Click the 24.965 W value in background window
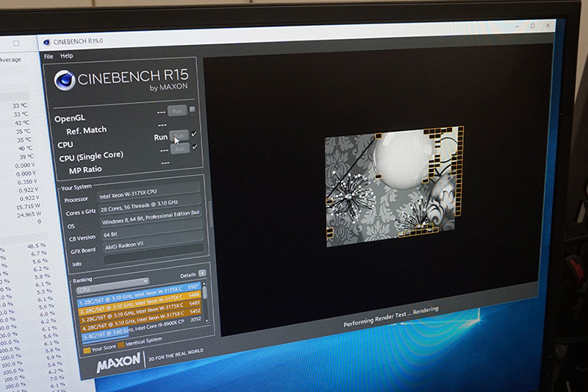Image resolution: width=588 pixels, height=392 pixels. (x=29, y=215)
